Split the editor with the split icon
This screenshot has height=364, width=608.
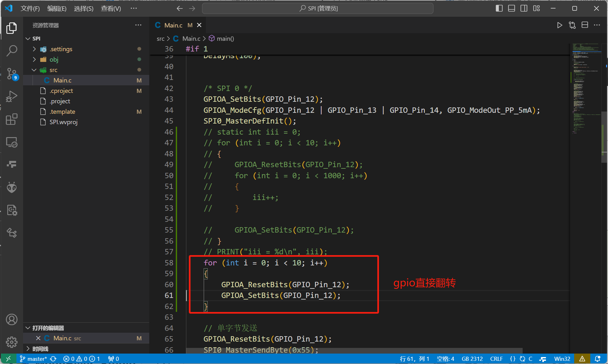coord(585,25)
